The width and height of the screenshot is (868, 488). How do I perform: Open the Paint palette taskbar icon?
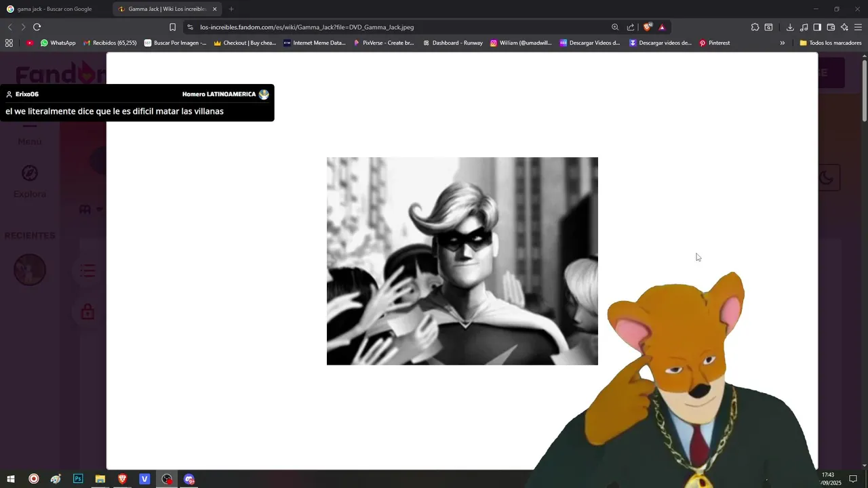tap(56, 479)
